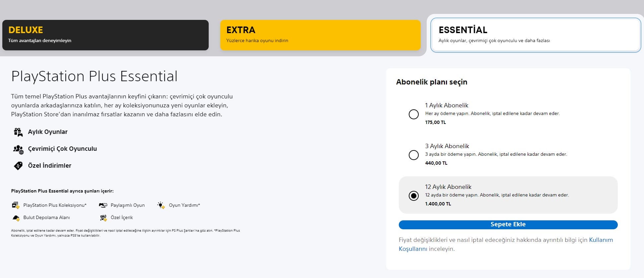The height and width of the screenshot is (278, 644).
Task: Click the Sepete Ekle button
Action: [x=508, y=224]
